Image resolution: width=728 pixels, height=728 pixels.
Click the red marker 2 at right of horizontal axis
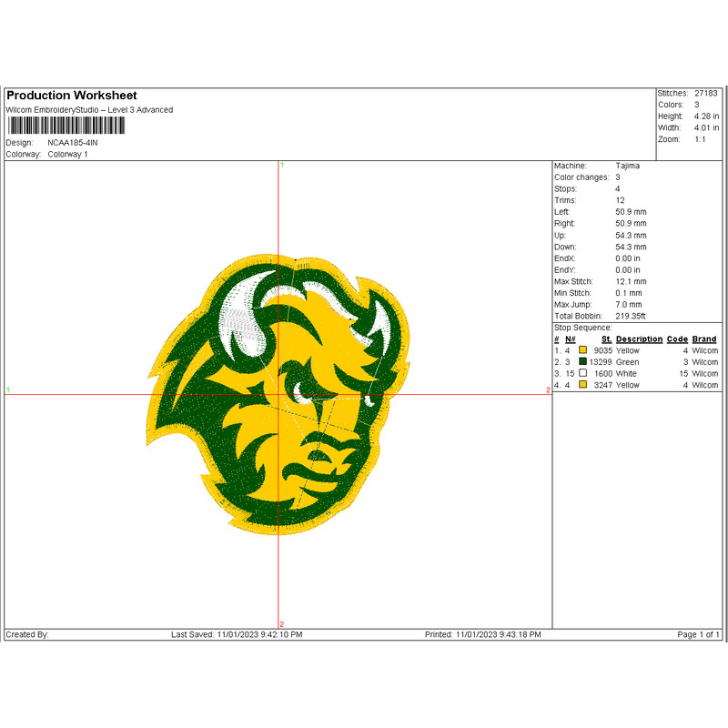548,390
